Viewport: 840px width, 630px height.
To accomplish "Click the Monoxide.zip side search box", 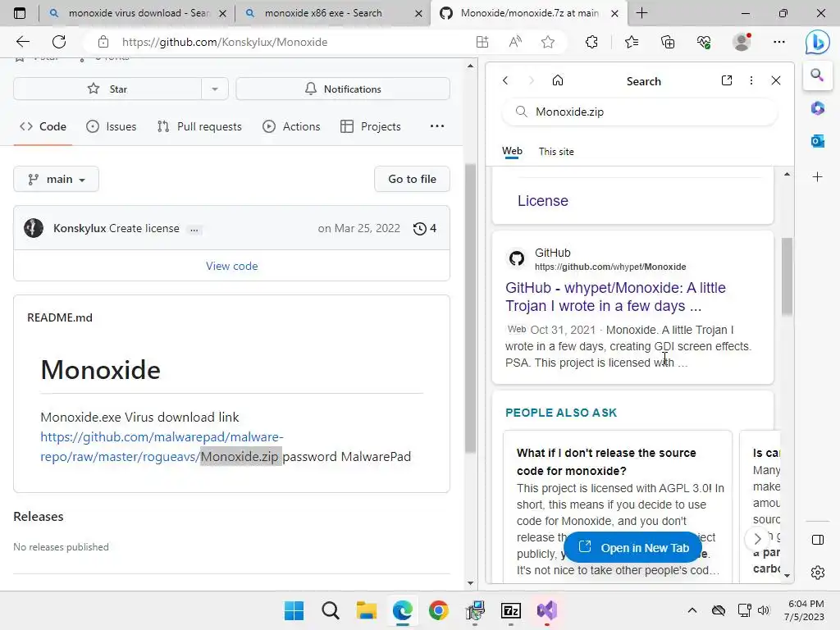I will tap(640, 112).
